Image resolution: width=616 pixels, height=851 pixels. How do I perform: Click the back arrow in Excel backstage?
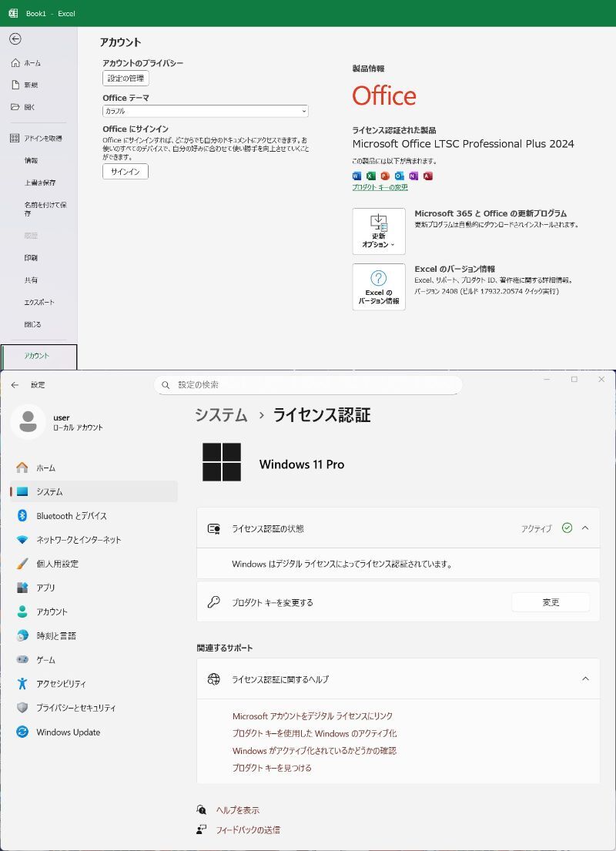pos(15,39)
